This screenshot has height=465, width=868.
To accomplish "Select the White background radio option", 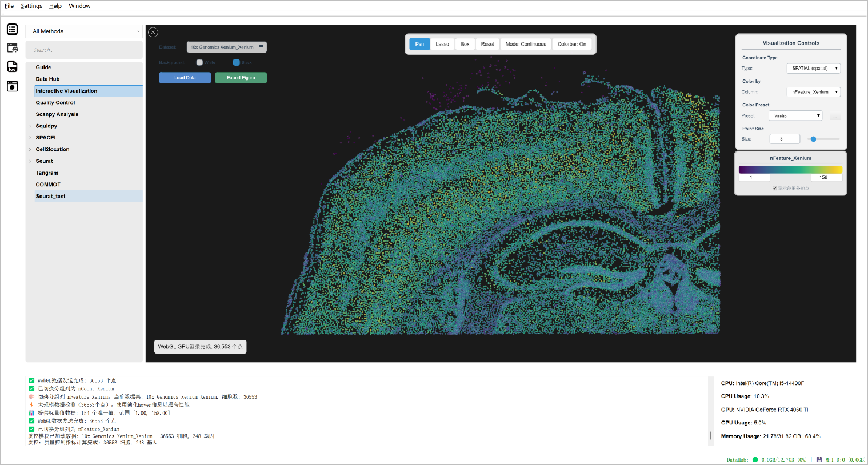I will tap(199, 62).
